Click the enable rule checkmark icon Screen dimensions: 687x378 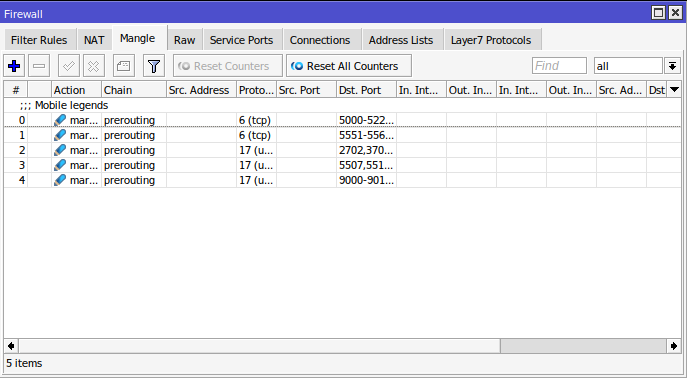click(68, 66)
